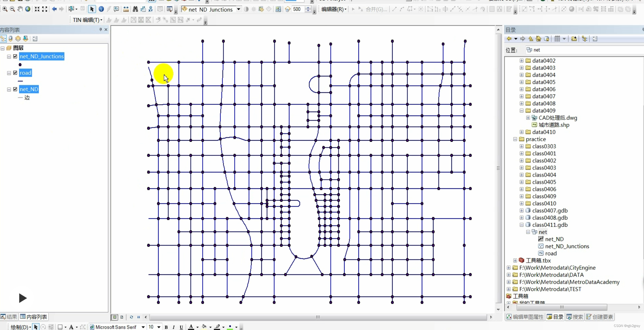644x330 pixels.
Task: Uncheck the net_ND_Junctions layer checkbox
Action: pos(15,56)
